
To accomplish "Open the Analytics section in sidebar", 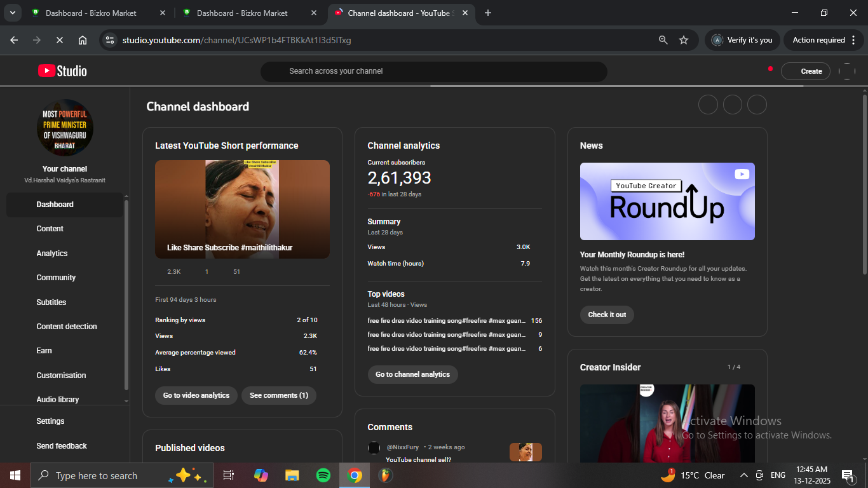I will click(x=52, y=254).
